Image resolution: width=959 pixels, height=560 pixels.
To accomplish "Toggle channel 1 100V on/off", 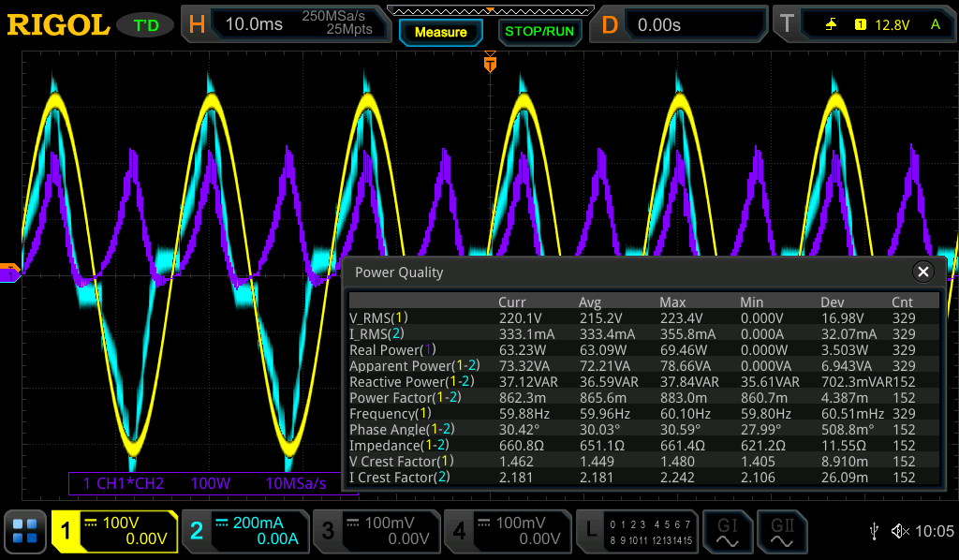I will click(x=114, y=531).
